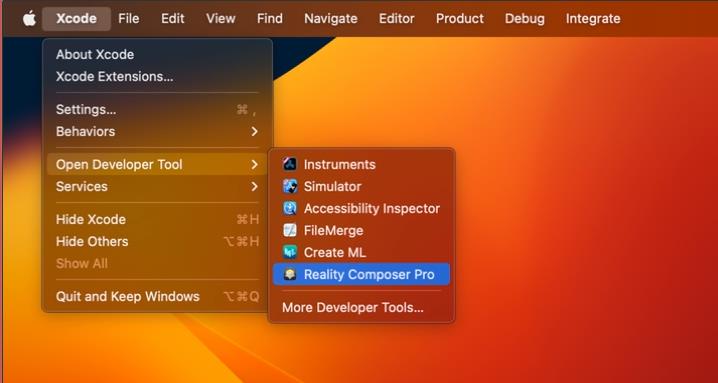Open the Navigate menu

click(331, 19)
